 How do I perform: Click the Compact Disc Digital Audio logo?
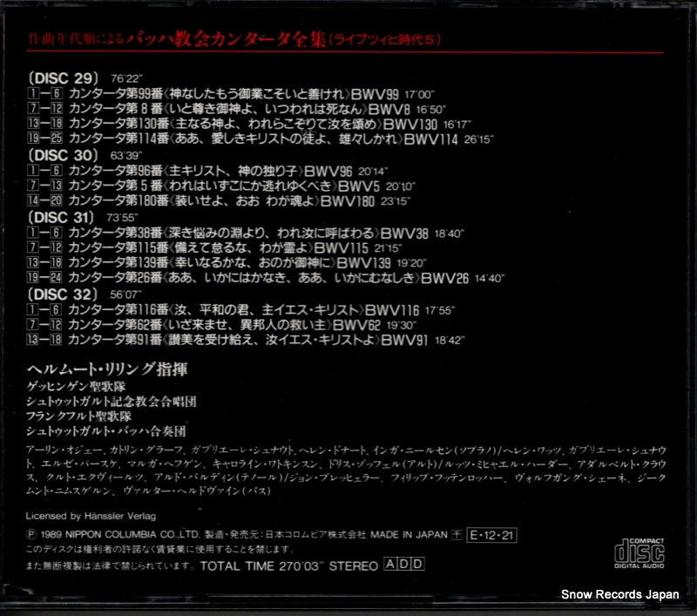point(639,553)
